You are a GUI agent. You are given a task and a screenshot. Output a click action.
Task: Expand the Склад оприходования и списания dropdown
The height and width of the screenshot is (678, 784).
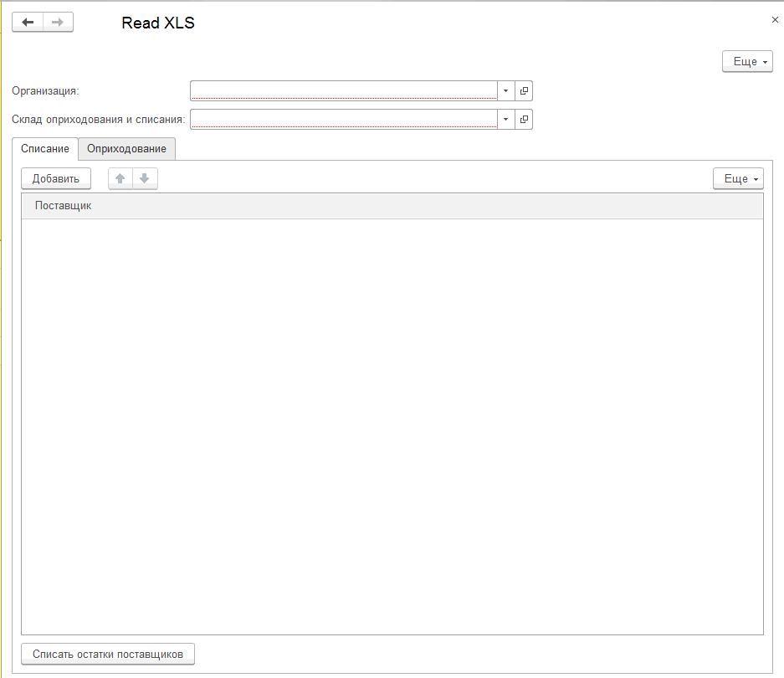point(505,120)
